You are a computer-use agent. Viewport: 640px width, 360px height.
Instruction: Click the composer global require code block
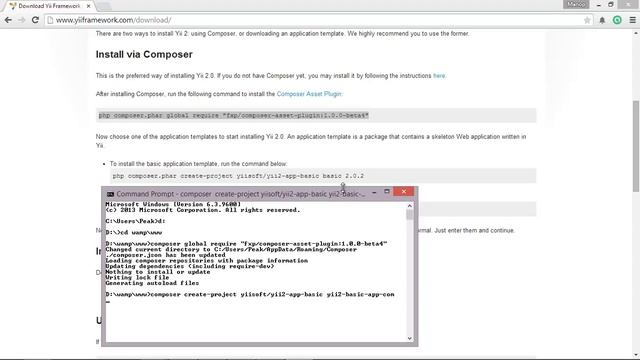coord(316,116)
